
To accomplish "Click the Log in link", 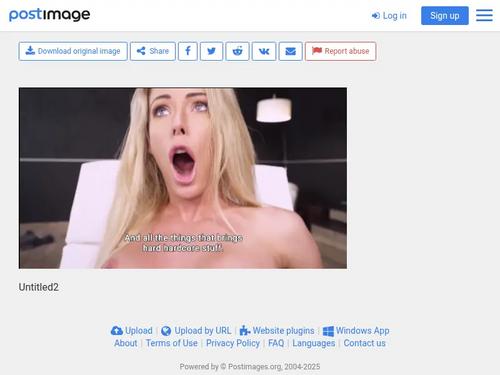I will point(389,16).
